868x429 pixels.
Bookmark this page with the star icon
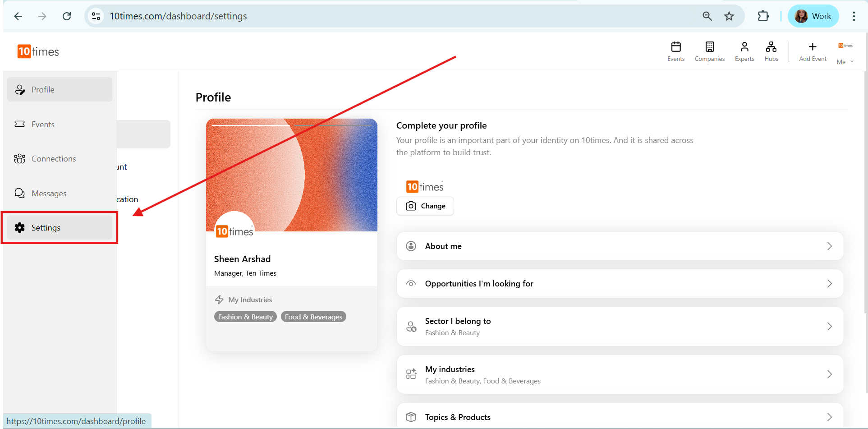tap(729, 16)
